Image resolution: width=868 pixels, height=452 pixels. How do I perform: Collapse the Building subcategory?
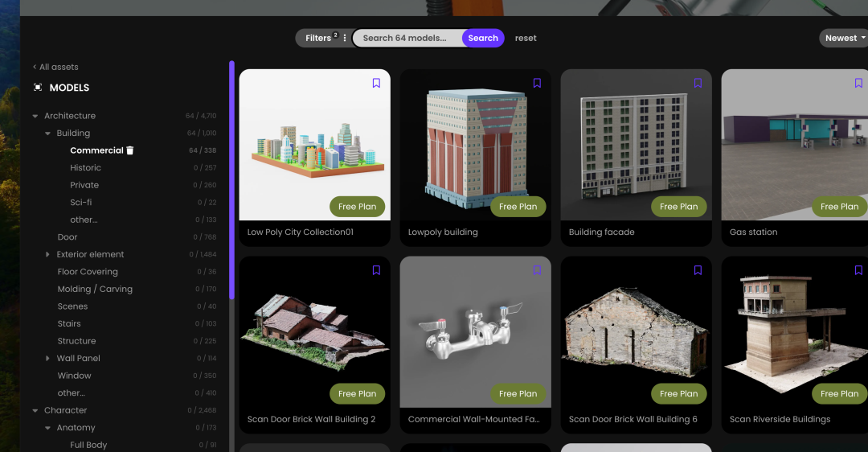pyautogui.click(x=48, y=134)
